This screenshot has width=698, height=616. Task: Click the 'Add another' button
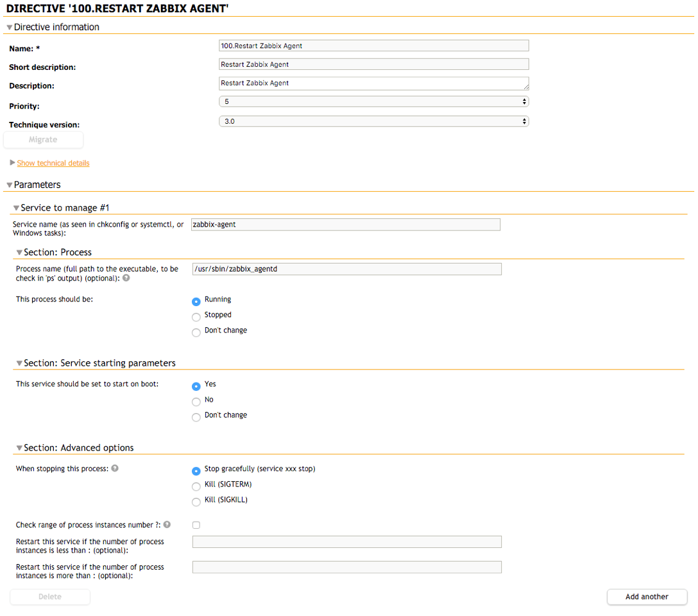pyautogui.click(x=647, y=596)
